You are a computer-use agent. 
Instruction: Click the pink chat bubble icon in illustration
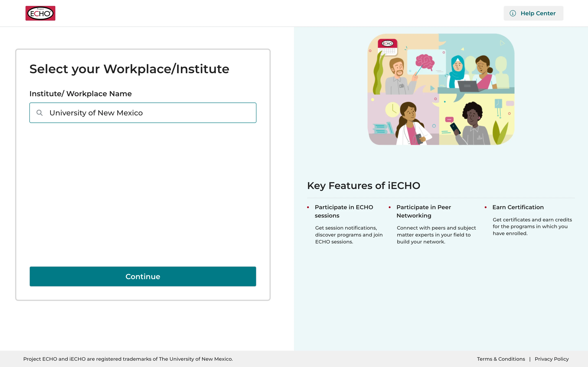pyautogui.click(x=449, y=120)
